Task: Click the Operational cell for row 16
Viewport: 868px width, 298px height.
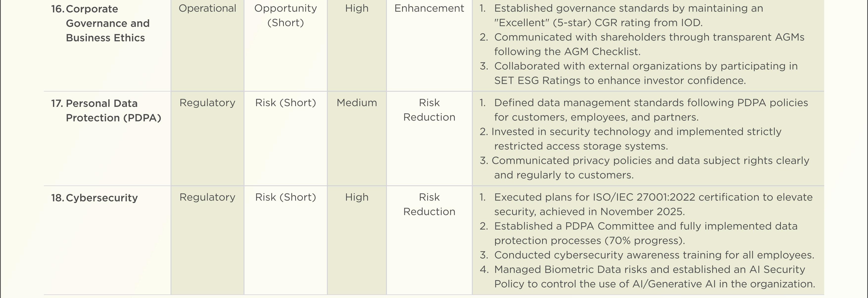Action: (207, 8)
